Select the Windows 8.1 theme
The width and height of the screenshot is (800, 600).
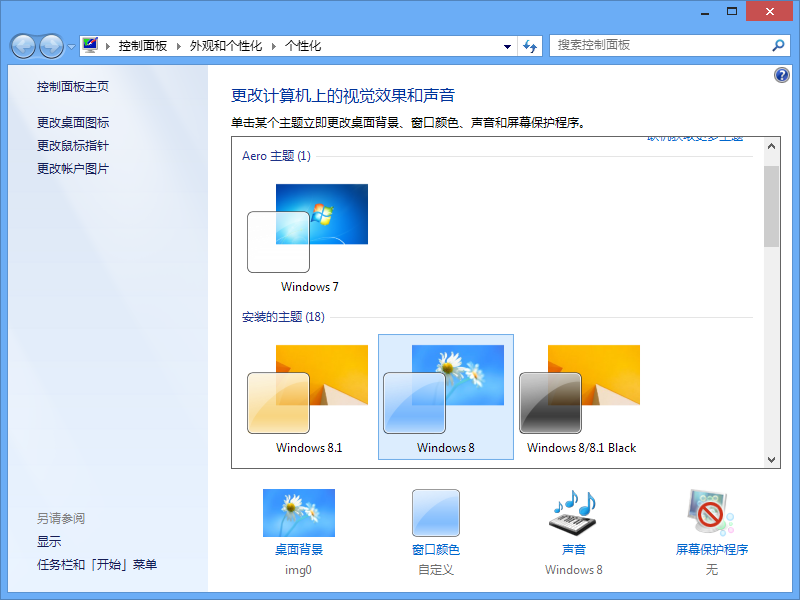(309, 397)
